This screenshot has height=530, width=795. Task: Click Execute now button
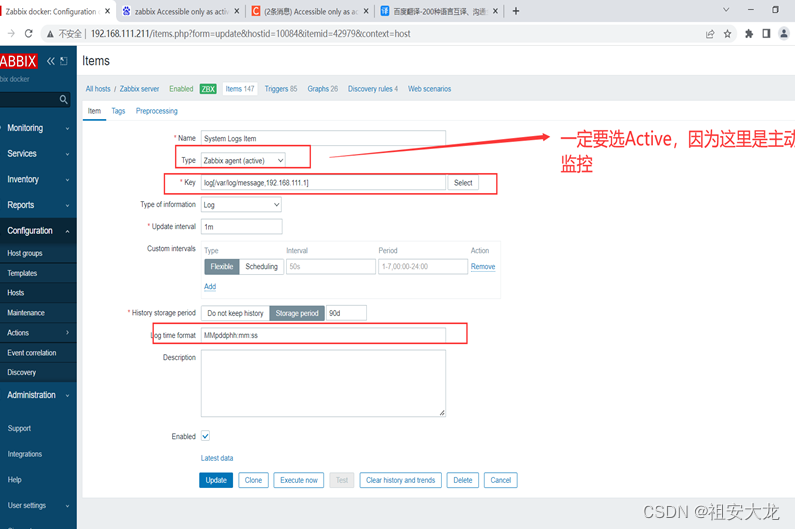299,480
